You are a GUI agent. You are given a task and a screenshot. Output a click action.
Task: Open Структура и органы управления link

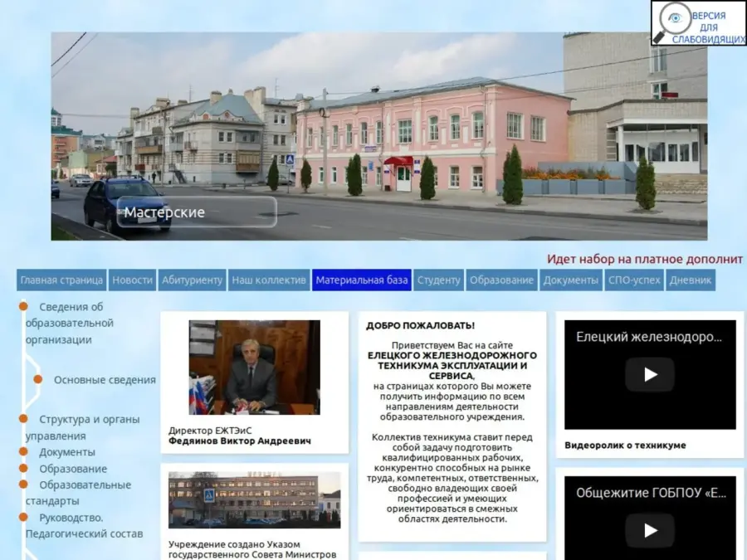pos(82,427)
